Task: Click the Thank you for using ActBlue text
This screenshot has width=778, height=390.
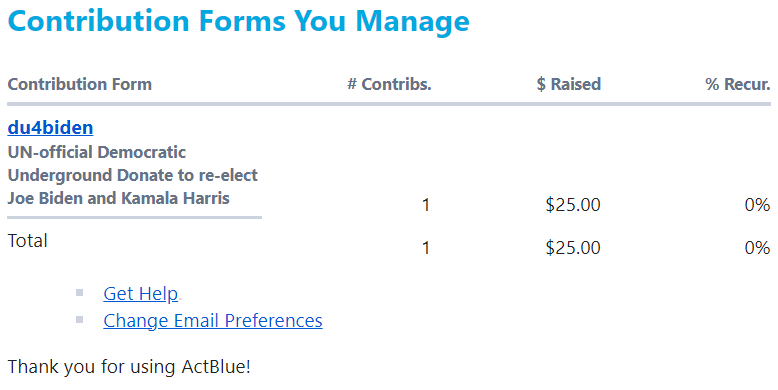Action: 129,367
